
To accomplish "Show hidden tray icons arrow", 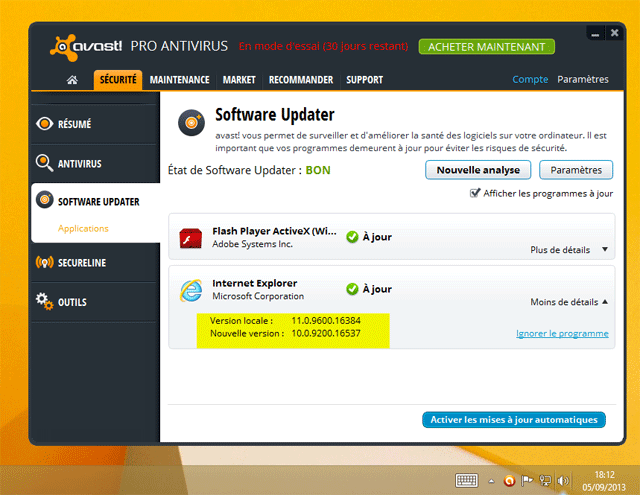I will (490, 480).
